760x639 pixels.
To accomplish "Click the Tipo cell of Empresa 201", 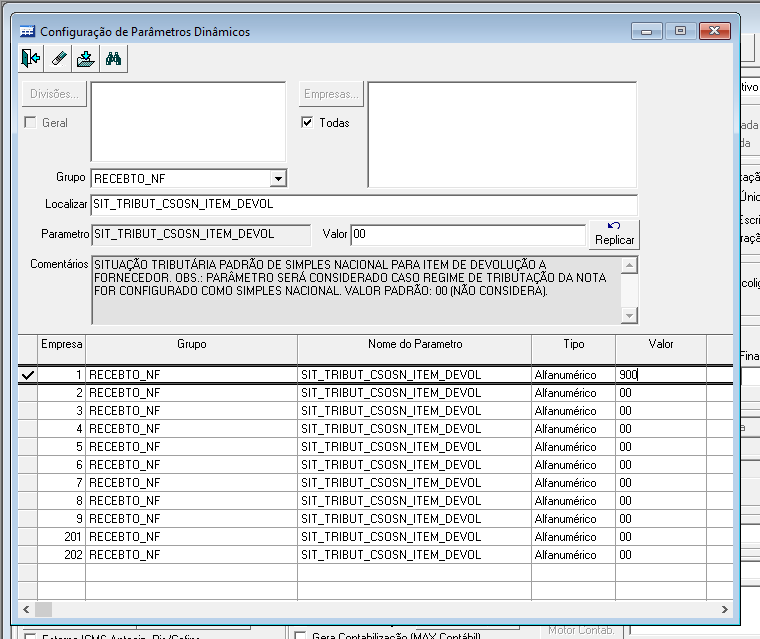I will 573,537.
